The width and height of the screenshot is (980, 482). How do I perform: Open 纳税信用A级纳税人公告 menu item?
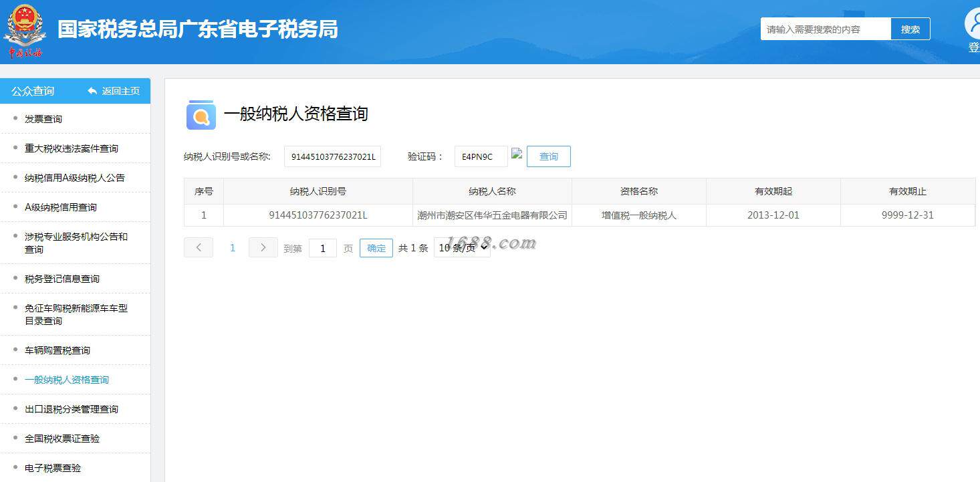75,178
